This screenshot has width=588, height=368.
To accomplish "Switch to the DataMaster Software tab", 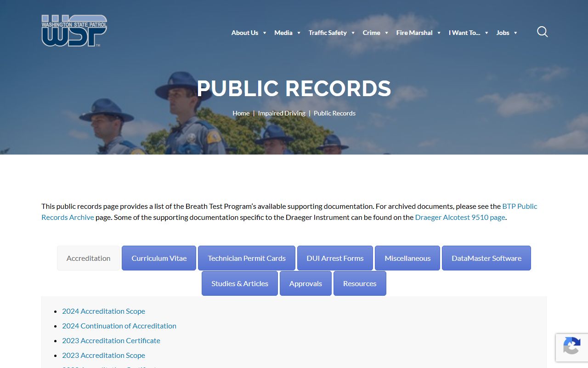I will [x=486, y=258].
